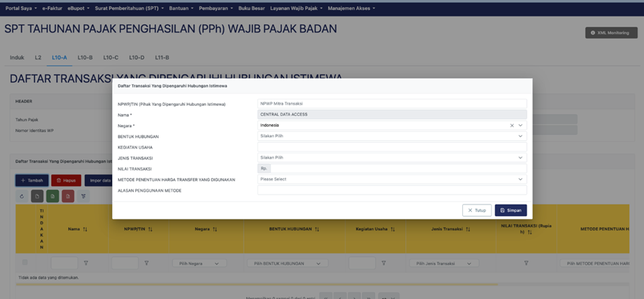Open the JENIS TRANSAKSI dropdown in dialog
The width and height of the screenshot is (644, 299).
pos(392,157)
